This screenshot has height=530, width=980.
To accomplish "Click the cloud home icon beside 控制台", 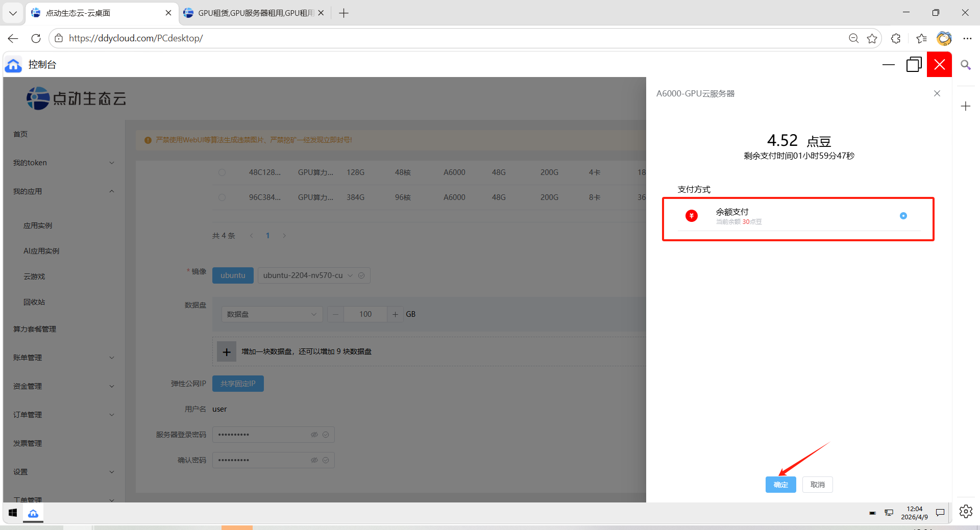I will pos(13,65).
